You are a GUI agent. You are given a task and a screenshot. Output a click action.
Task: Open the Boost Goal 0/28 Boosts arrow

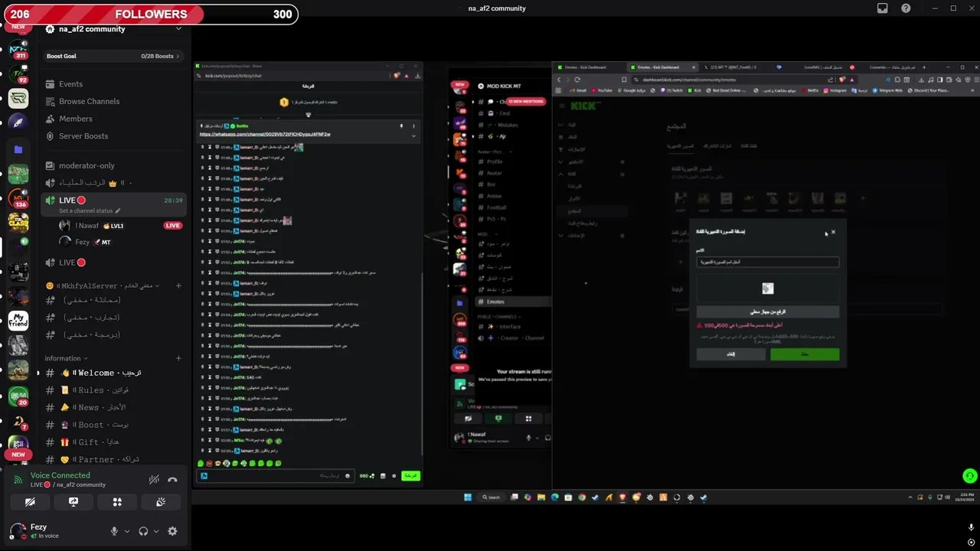(178, 56)
